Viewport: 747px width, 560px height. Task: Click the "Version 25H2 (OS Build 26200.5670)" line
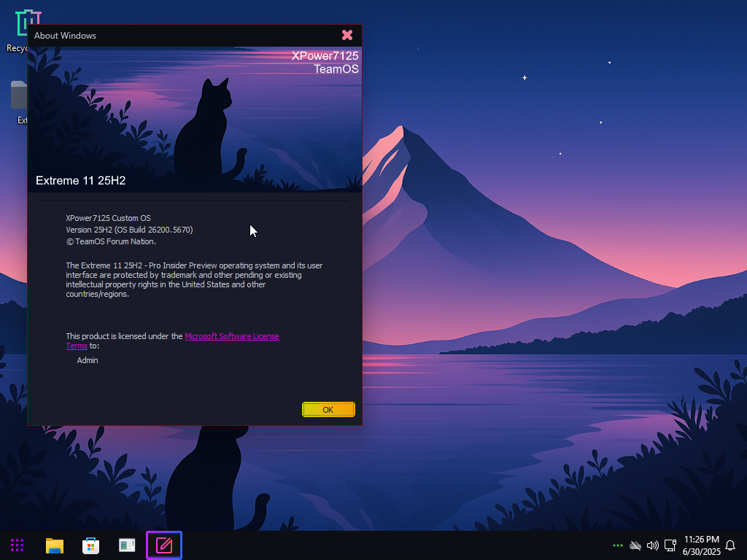pos(130,230)
